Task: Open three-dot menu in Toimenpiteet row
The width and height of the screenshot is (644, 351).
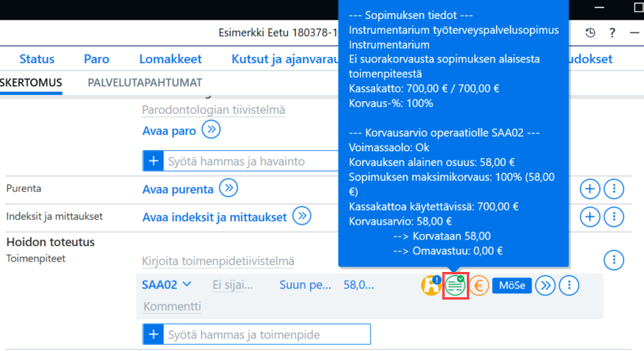Action: pyautogui.click(x=614, y=260)
